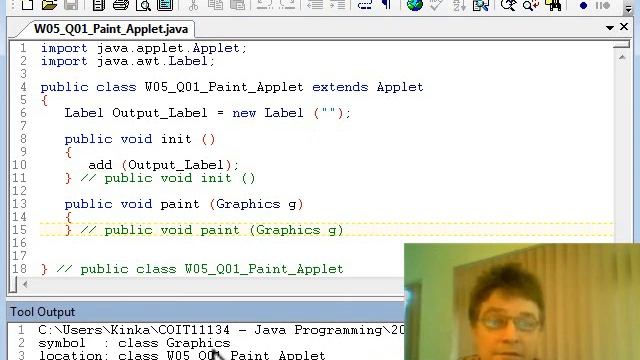This screenshot has height=360, width=640.
Task: Click the editor vertical scrollbar up arrow
Action: (622, 57)
